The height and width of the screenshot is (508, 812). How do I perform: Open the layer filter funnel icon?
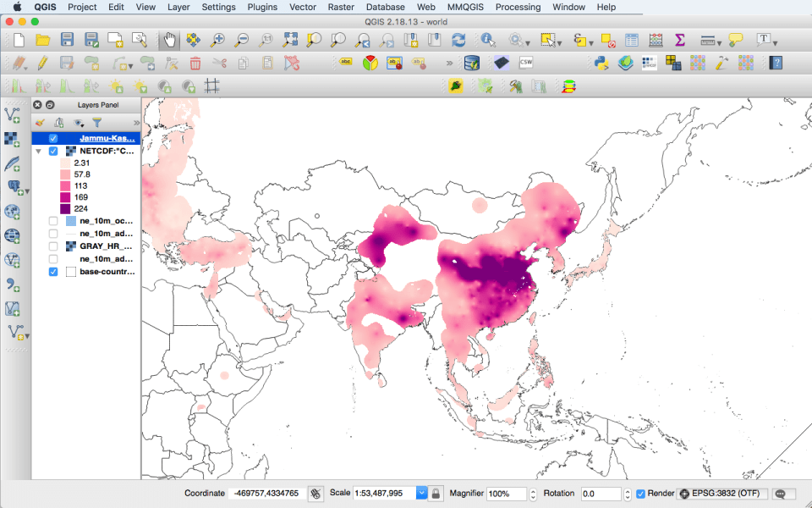pyautogui.click(x=96, y=123)
